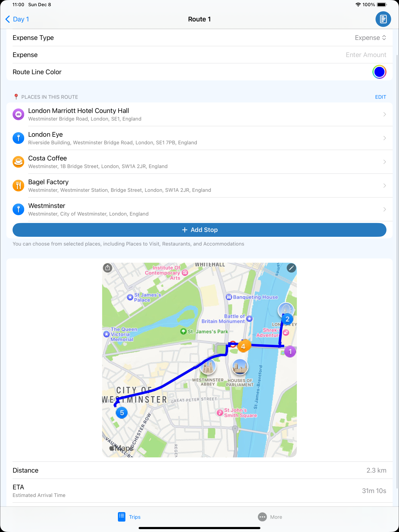Open London Marriott Hotel County Hall row
The image size is (399, 532).
coord(199,114)
